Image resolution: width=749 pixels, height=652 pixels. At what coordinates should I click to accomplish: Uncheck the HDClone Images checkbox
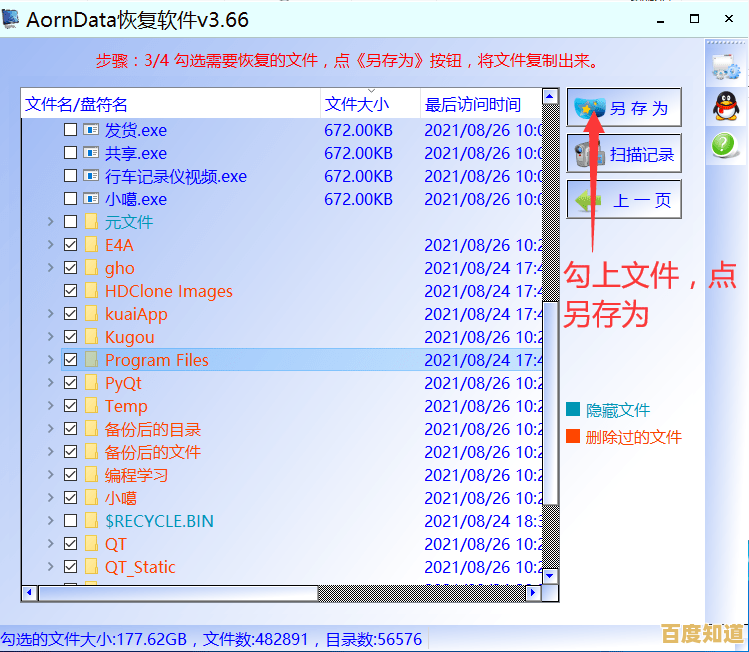pos(70,290)
